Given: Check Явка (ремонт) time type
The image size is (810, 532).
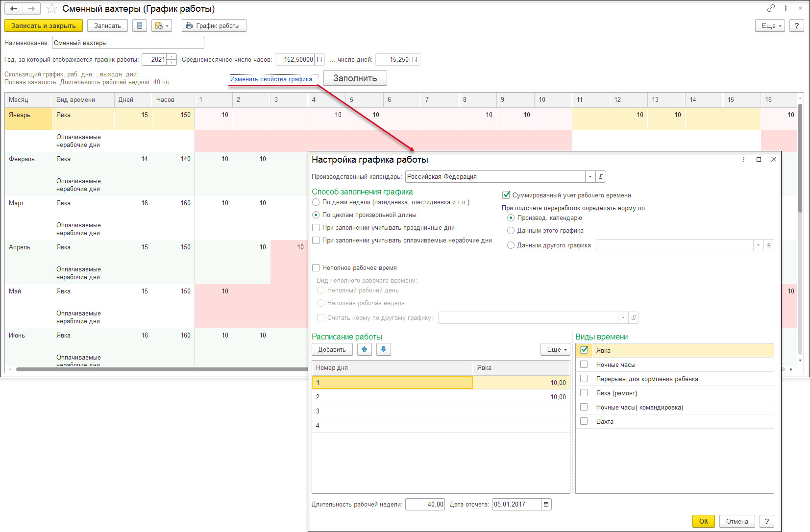Looking at the screenshot, I should coord(584,392).
